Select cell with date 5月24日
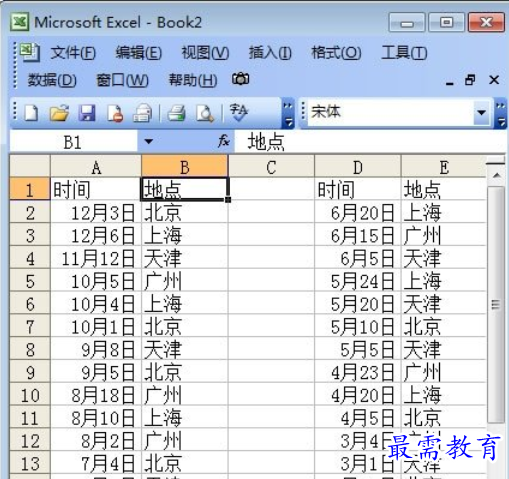This screenshot has width=509, height=479. [x=358, y=280]
